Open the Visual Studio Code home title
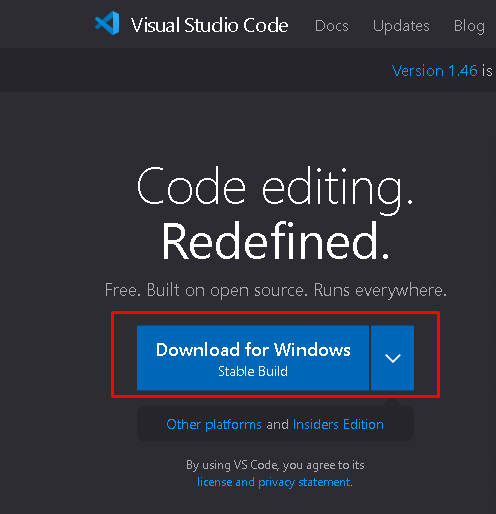Viewport: 496px width, 514px height. pyautogui.click(x=209, y=25)
